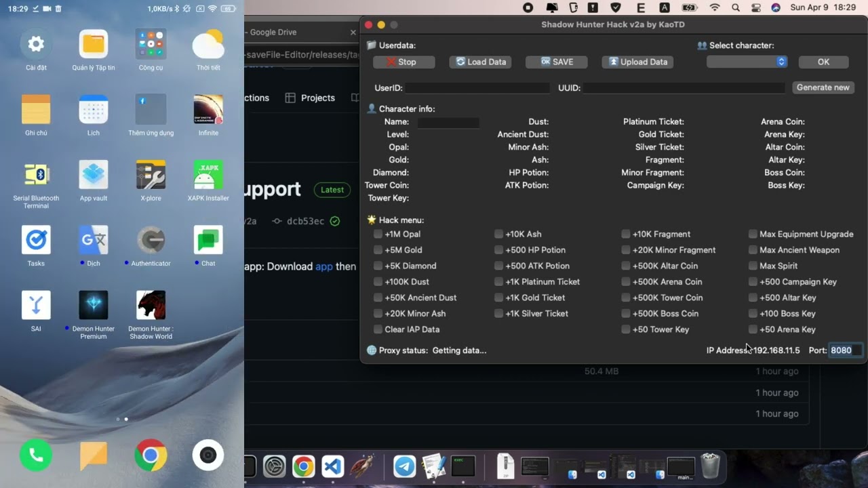Check the Max Spirit option
The width and height of the screenshot is (868, 488).
coord(753,266)
